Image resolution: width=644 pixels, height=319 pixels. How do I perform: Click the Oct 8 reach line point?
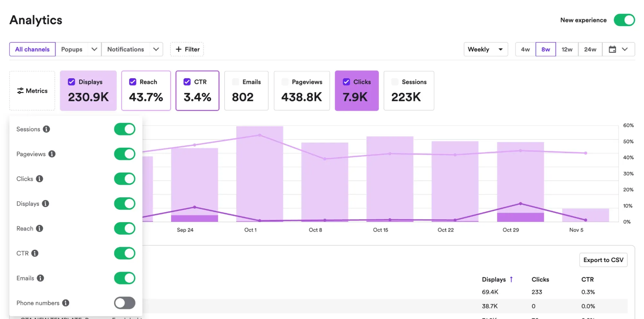click(x=325, y=159)
